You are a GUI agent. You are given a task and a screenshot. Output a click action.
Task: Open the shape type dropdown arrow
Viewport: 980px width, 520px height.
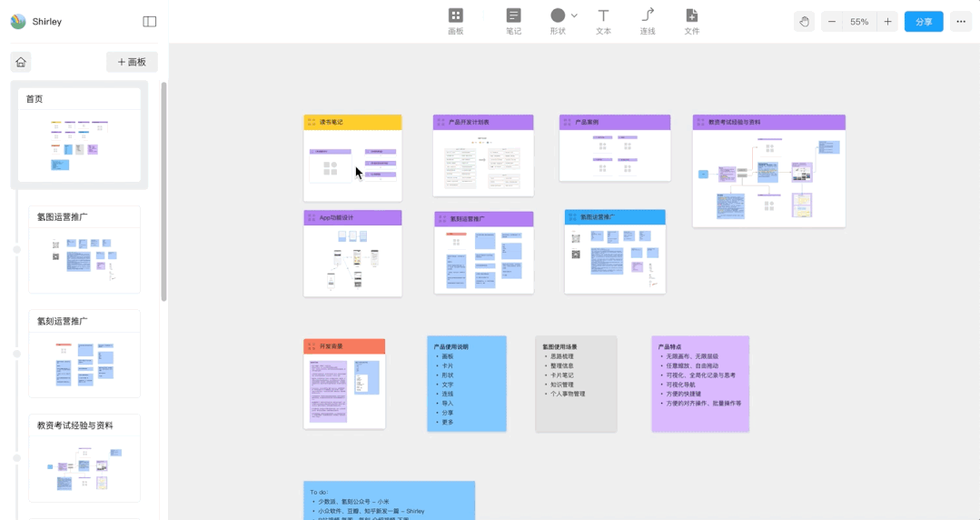coord(574,15)
